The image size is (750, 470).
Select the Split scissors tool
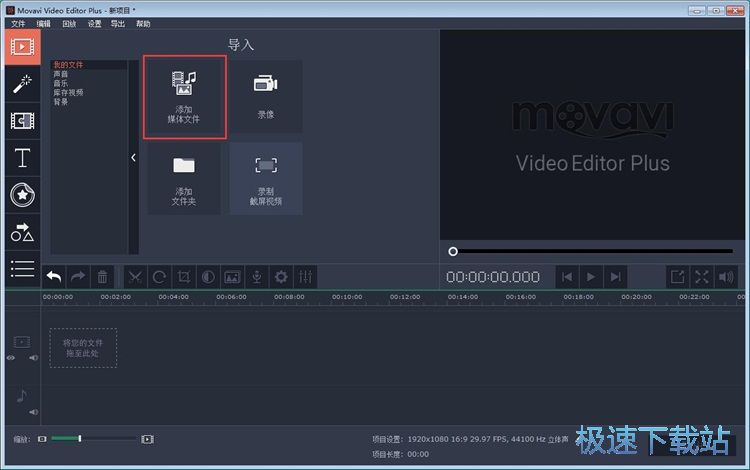pyautogui.click(x=135, y=277)
